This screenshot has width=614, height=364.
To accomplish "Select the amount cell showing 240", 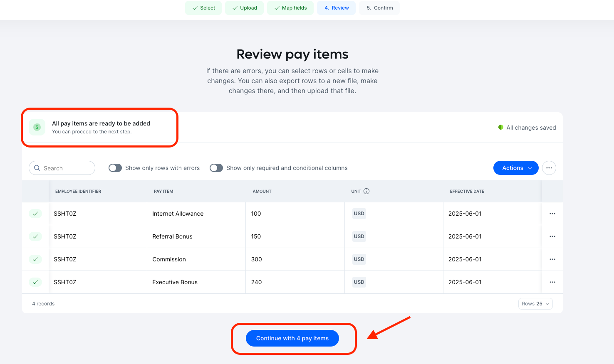I will tap(295, 282).
